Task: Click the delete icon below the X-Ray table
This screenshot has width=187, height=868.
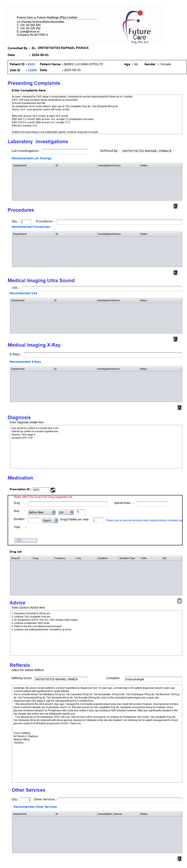Action: click(179, 407)
